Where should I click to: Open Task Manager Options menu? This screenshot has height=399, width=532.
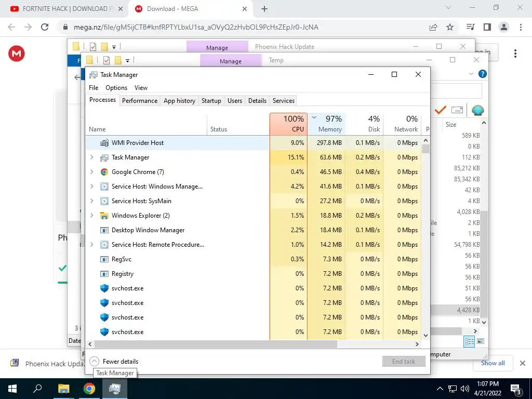tap(116, 87)
